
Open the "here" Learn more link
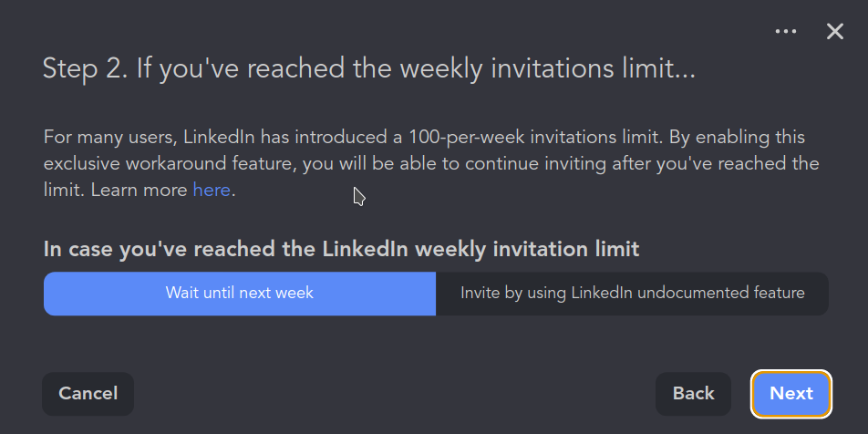coord(212,191)
